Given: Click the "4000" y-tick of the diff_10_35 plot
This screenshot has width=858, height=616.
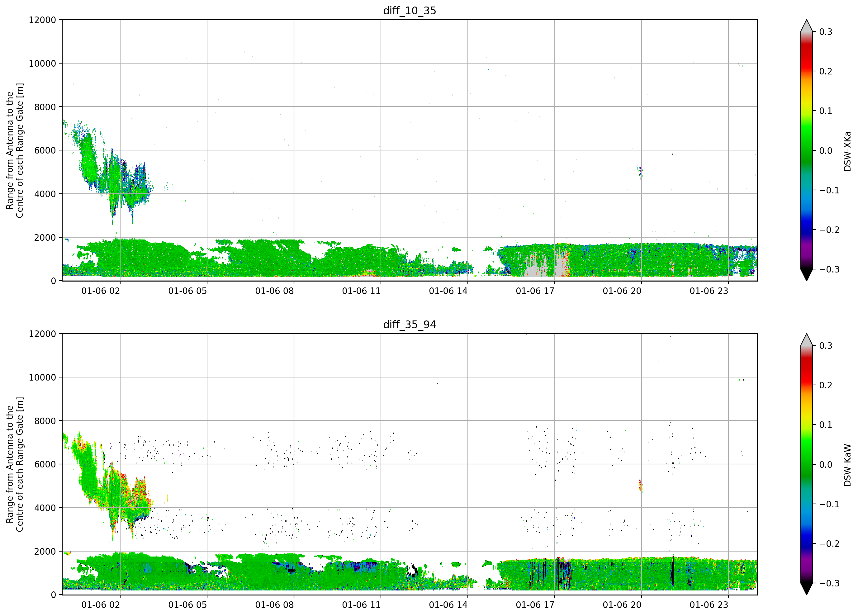Looking at the screenshot, I should coord(45,194).
